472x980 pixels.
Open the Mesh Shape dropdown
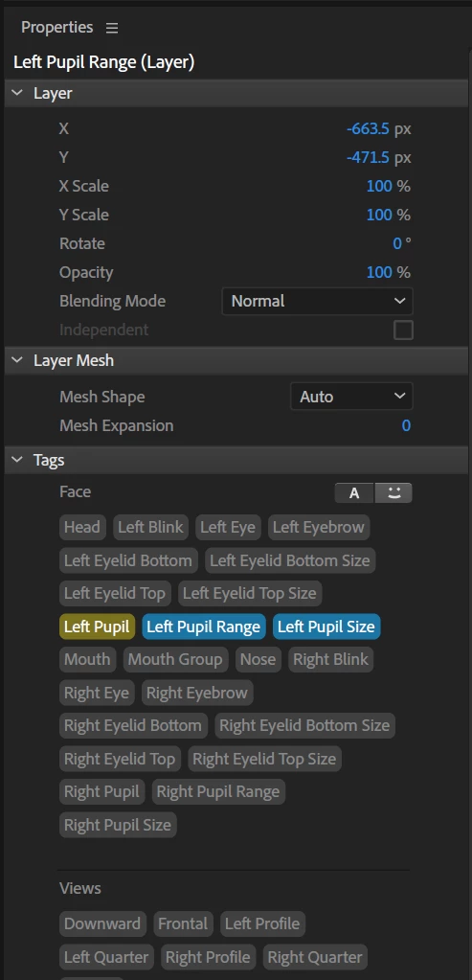[x=351, y=397]
